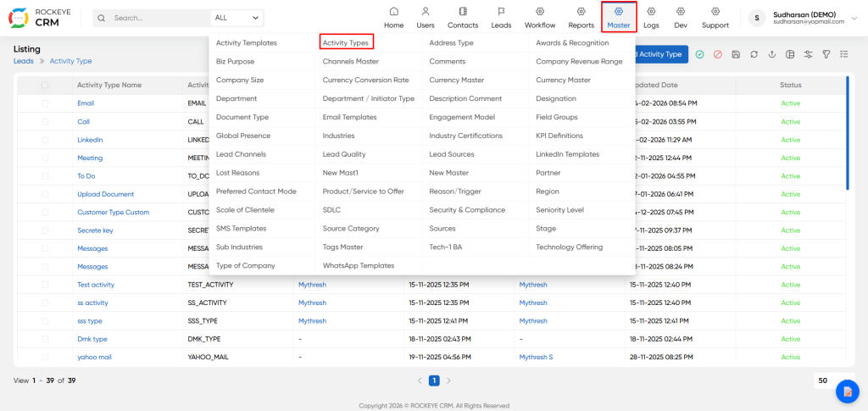
Task: Open the Dmk type link
Action: pos(92,339)
